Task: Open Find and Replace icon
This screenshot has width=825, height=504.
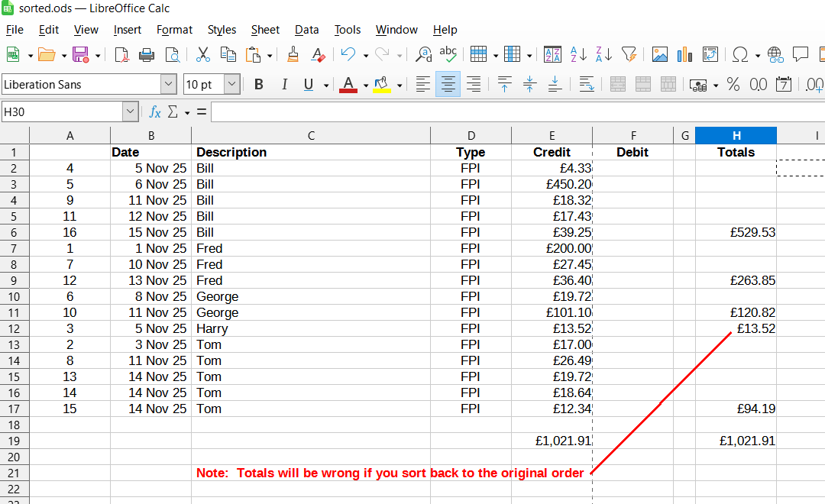Action: coord(423,54)
